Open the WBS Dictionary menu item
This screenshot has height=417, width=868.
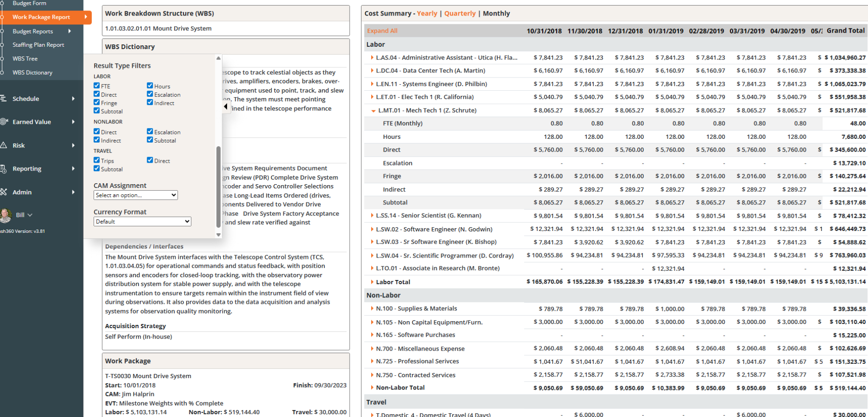[x=32, y=72]
